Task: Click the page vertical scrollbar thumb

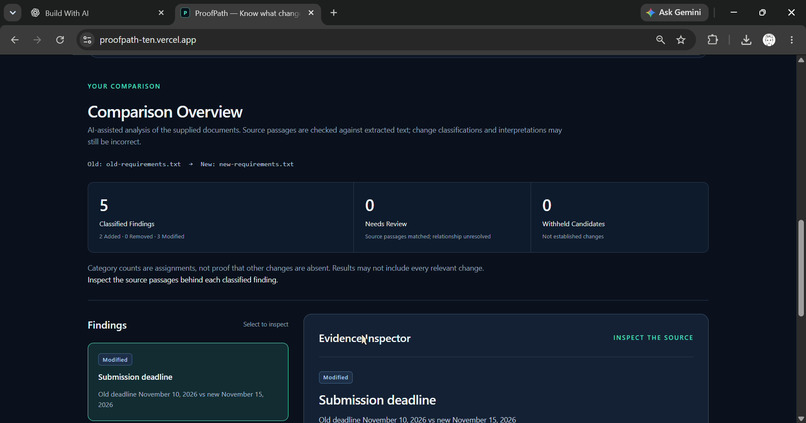Action: click(801, 268)
